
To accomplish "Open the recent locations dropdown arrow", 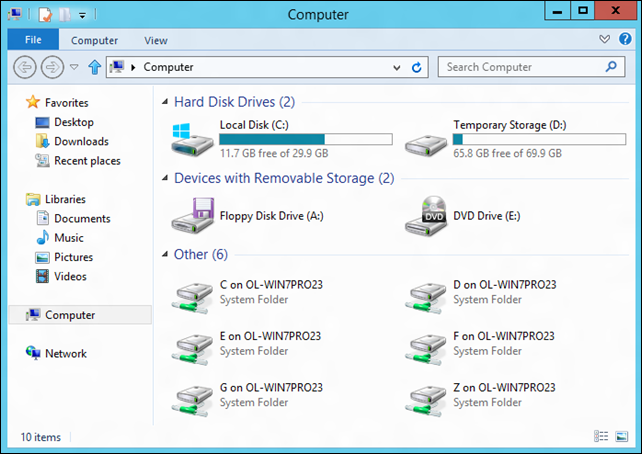I will [74, 67].
